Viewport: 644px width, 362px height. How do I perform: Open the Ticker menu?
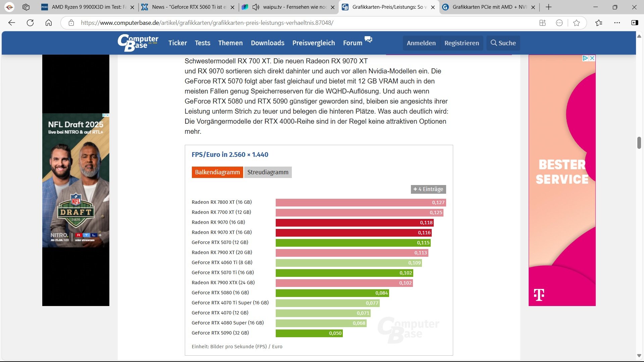point(177,43)
